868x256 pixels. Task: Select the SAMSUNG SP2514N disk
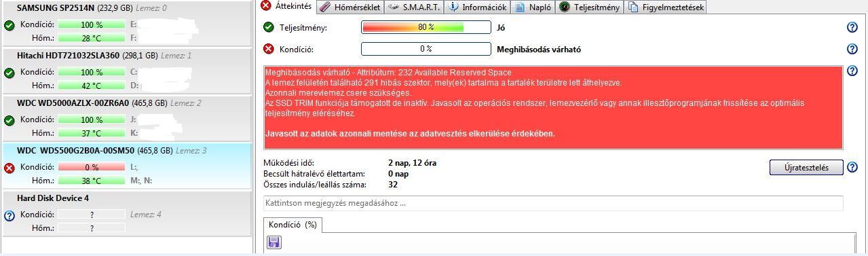126,23
